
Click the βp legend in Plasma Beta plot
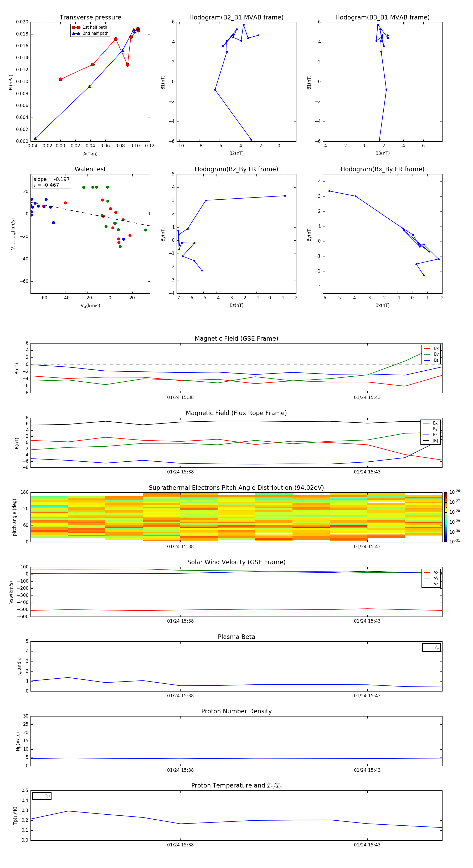click(x=431, y=647)
